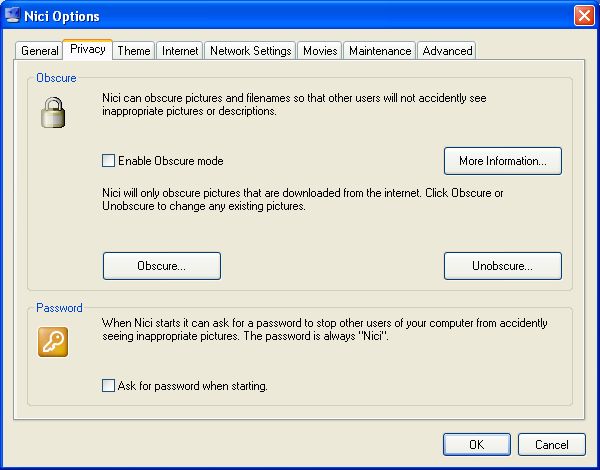The image size is (600, 470).
Task: Switch to the General tab
Action: click(x=39, y=51)
